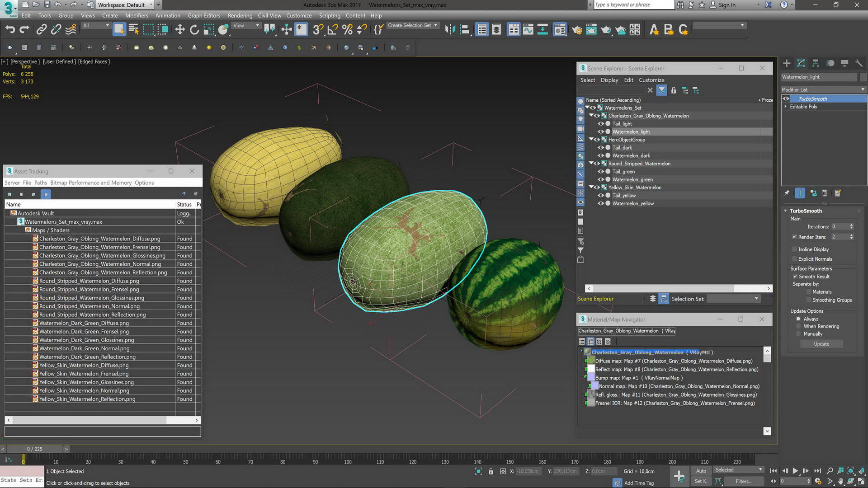Viewport: 868px width, 488px height.
Task: Hide Tail_light via its eye icon
Action: pyautogui.click(x=601, y=124)
